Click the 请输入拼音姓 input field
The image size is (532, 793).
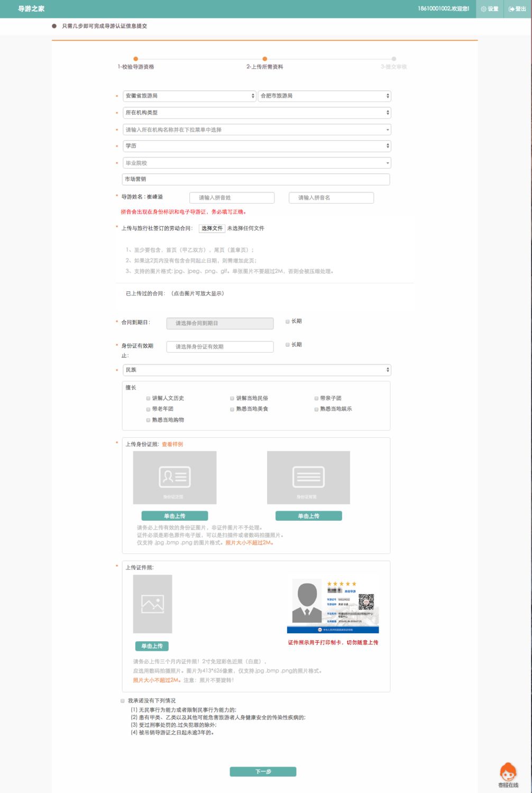point(231,197)
